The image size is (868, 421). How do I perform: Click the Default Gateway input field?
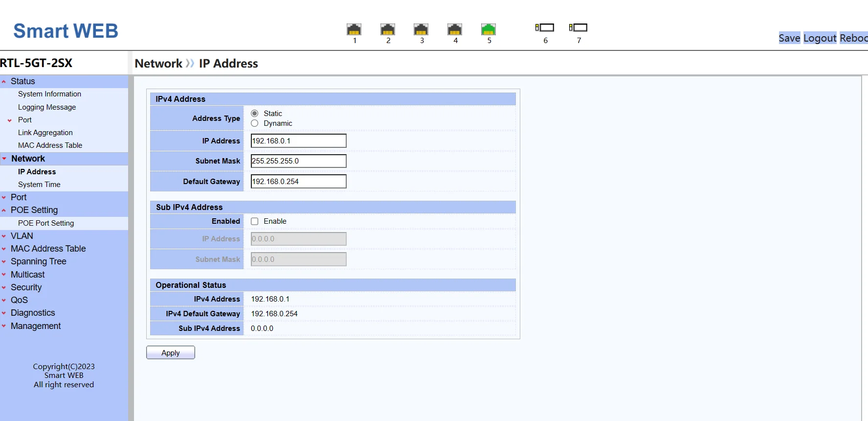(298, 182)
